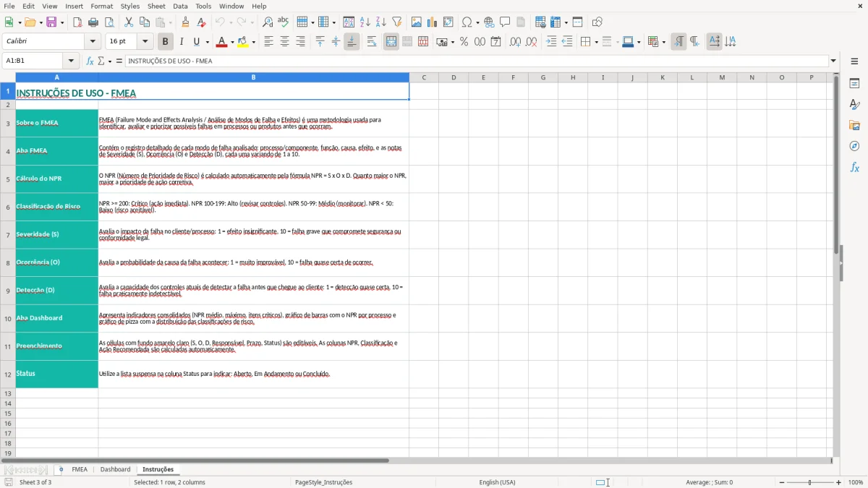Toggle Align Bottom vertical alignment
This screenshot has width=868, height=488.
[x=352, y=42]
